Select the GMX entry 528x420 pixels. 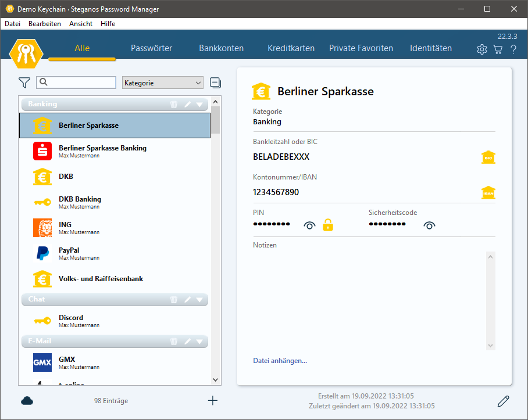(x=115, y=362)
